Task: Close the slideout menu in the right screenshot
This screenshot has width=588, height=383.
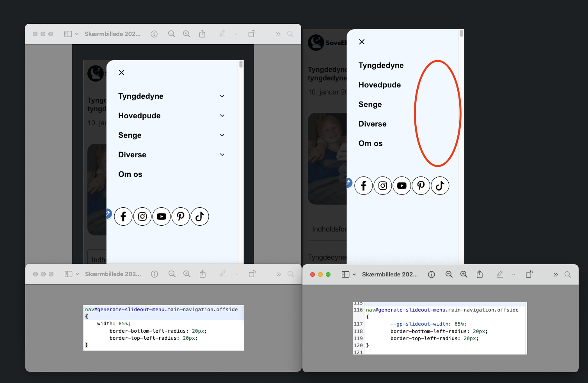Action: pos(362,42)
